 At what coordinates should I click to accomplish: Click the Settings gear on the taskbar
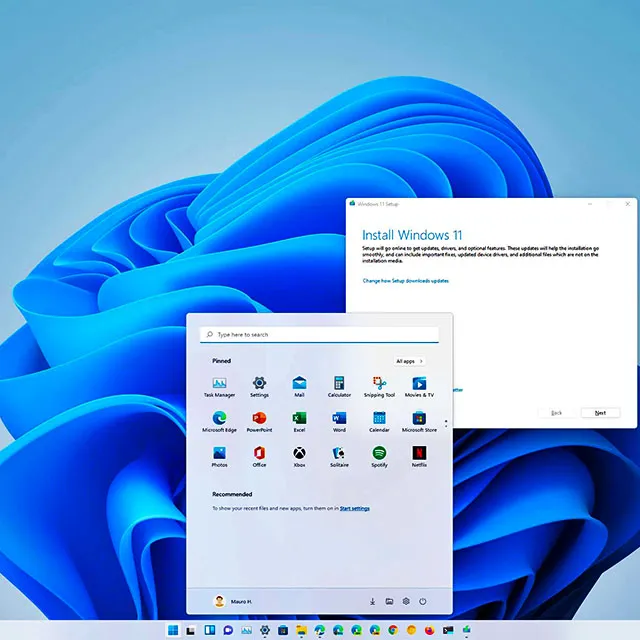(x=264, y=631)
